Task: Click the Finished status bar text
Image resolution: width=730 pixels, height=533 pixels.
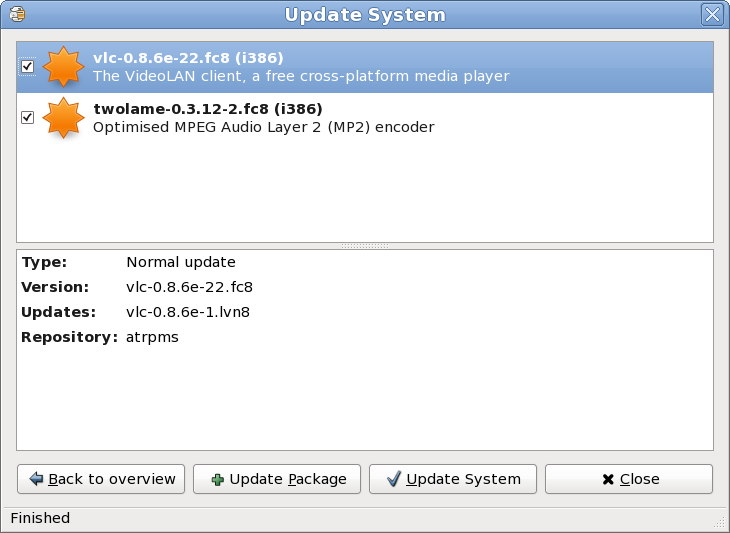Action: pos(40,518)
